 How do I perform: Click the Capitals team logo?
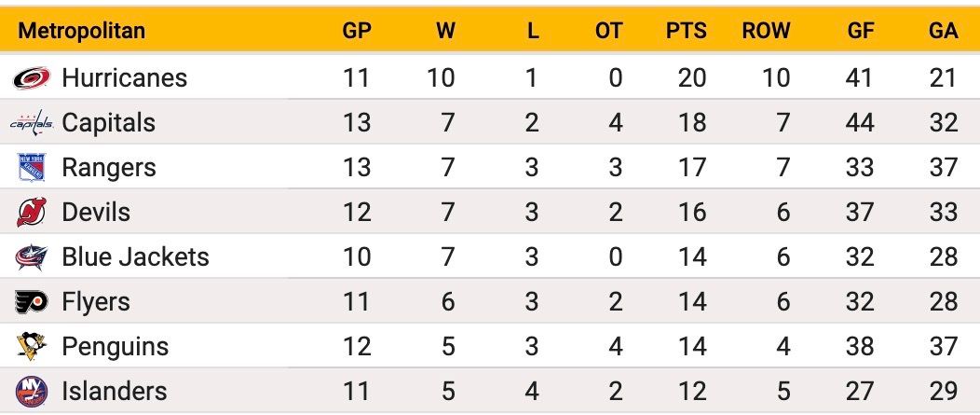(32, 123)
